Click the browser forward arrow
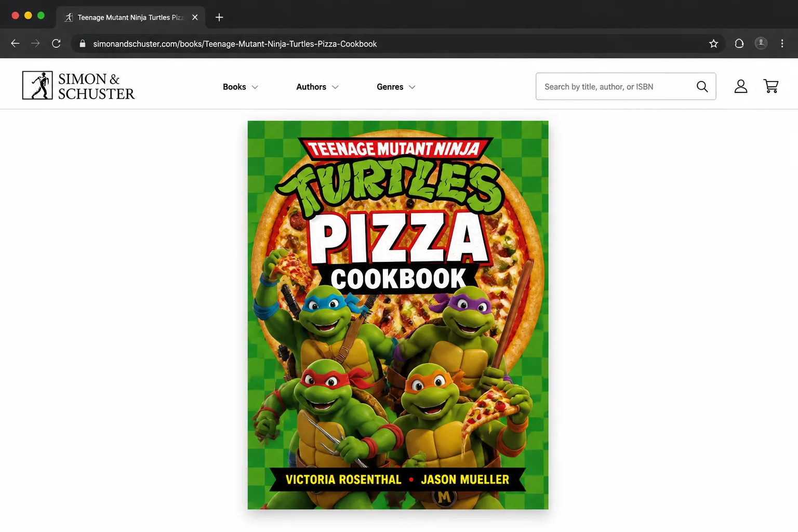The width and height of the screenshot is (798, 532). 35,44
